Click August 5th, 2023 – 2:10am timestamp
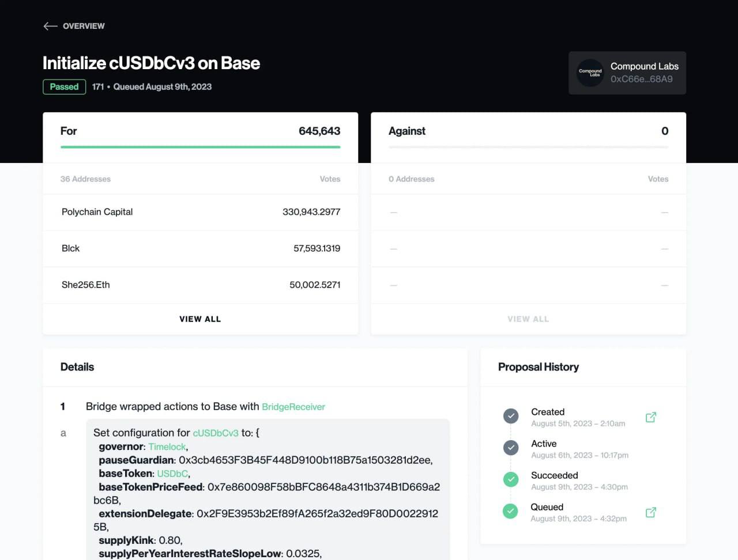 [578, 423]
